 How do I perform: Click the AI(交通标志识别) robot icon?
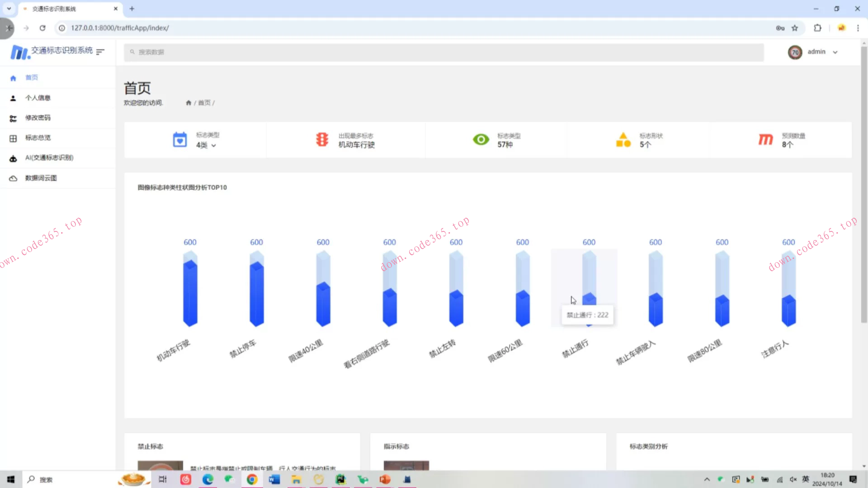pyautogui.click(x=13, y=158)
